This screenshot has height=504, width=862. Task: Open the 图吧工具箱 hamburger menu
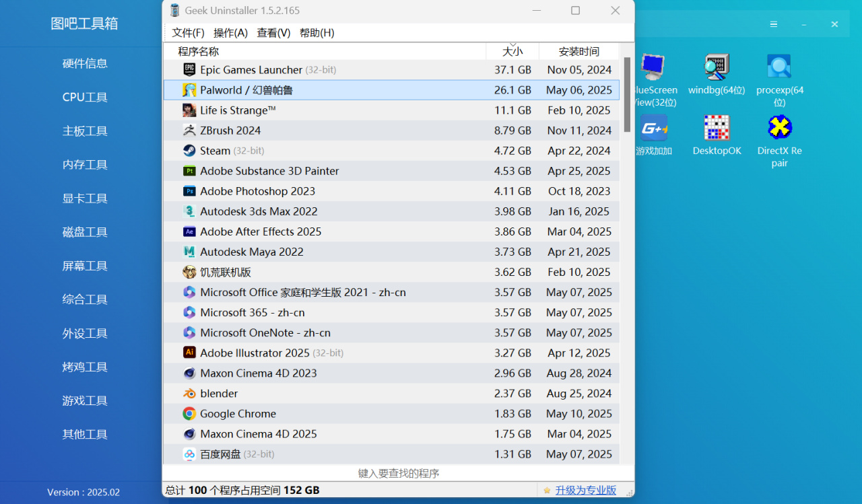(774, 24)
